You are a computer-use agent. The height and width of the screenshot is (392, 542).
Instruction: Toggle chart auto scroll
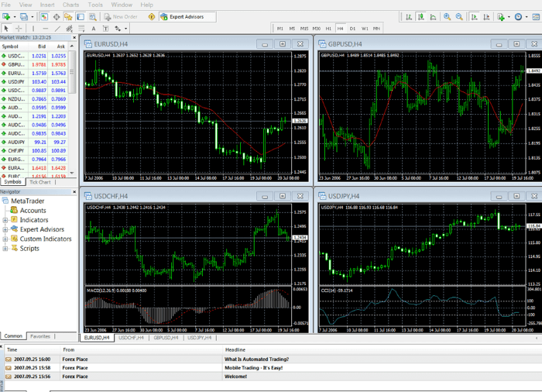(x=475, y=16)
